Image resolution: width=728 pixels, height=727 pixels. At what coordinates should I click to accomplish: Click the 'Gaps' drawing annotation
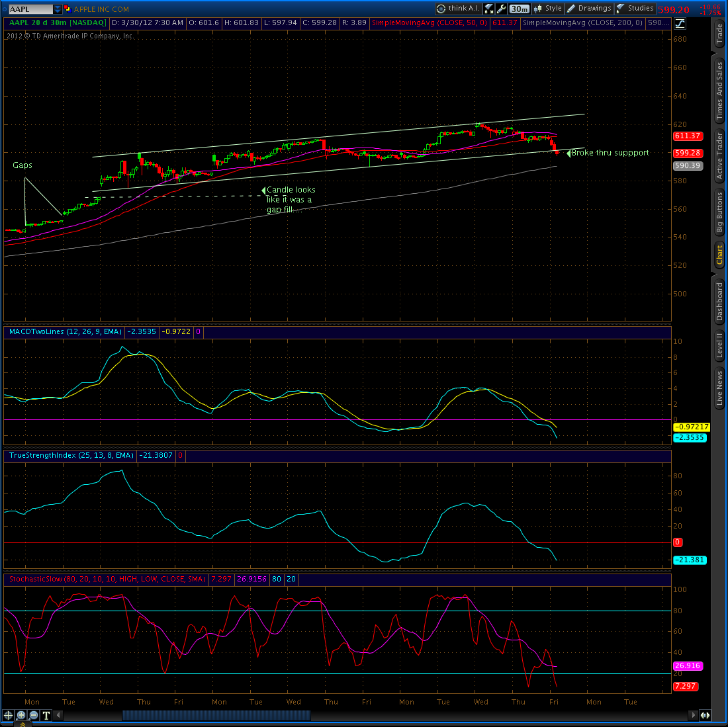pyautogui.click(x=23, y=165)
